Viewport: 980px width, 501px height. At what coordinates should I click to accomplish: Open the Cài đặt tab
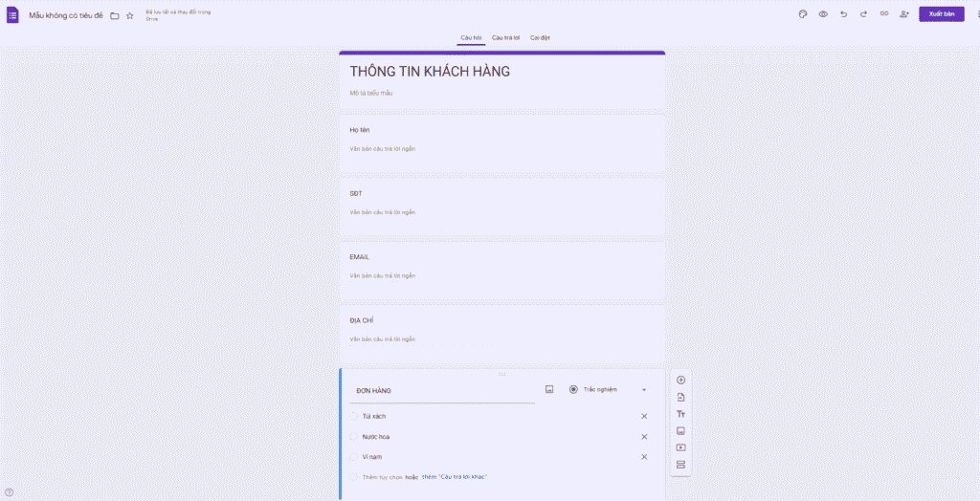[540, 38]
